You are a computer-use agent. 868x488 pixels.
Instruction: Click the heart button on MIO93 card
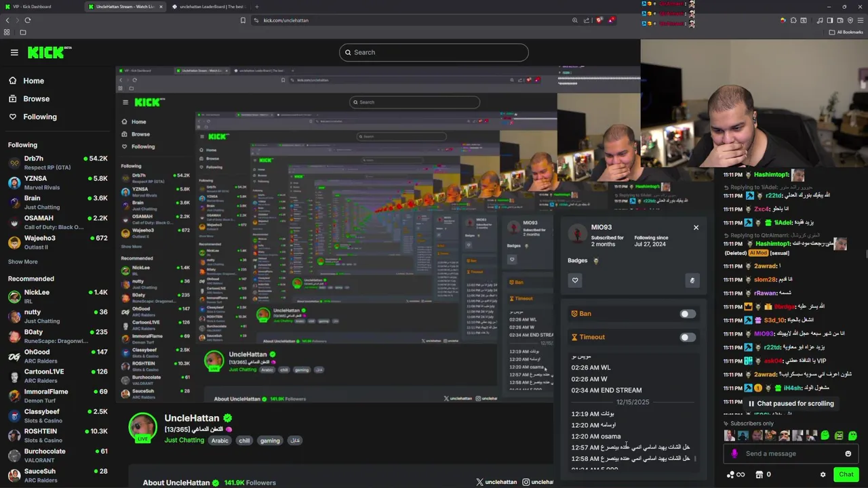point(575,281)
